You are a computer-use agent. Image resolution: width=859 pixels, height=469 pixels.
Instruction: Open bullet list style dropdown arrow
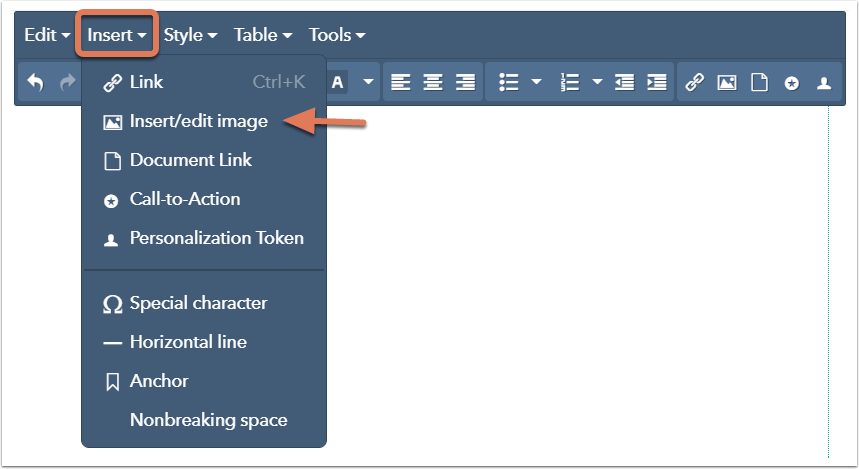536,82
